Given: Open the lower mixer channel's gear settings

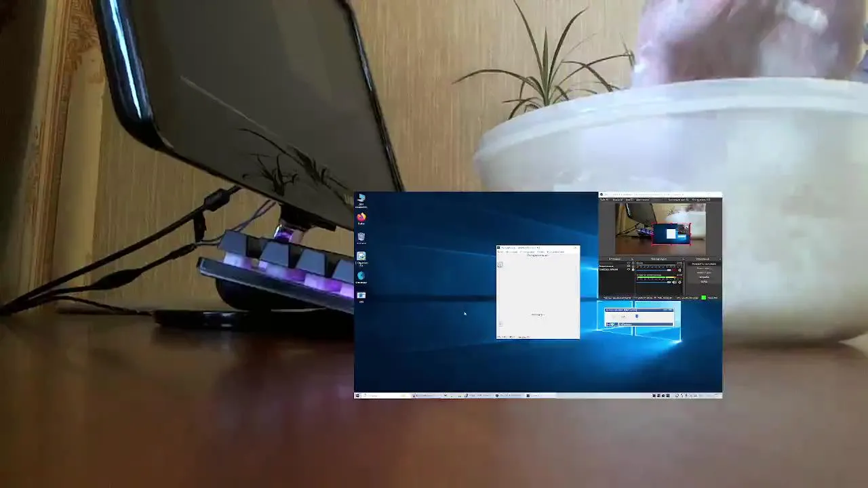Looking at the screenshot, I should [680, 282].
